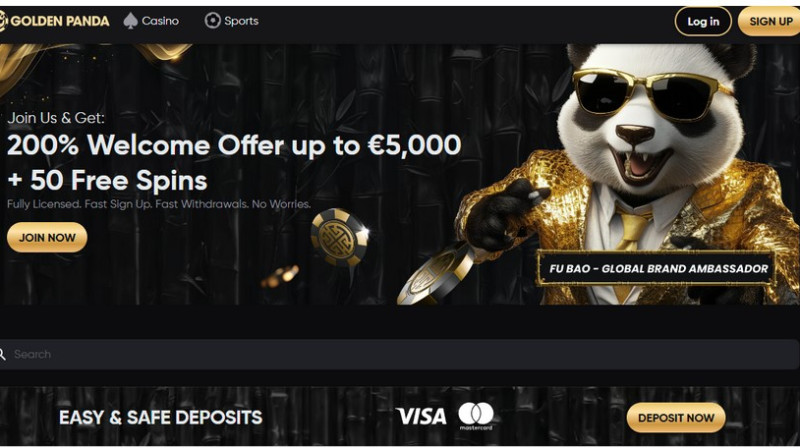This screenshot has height=448, width=800.
Task: Click the Golden Panda logo icon
Action: point(3,21)
